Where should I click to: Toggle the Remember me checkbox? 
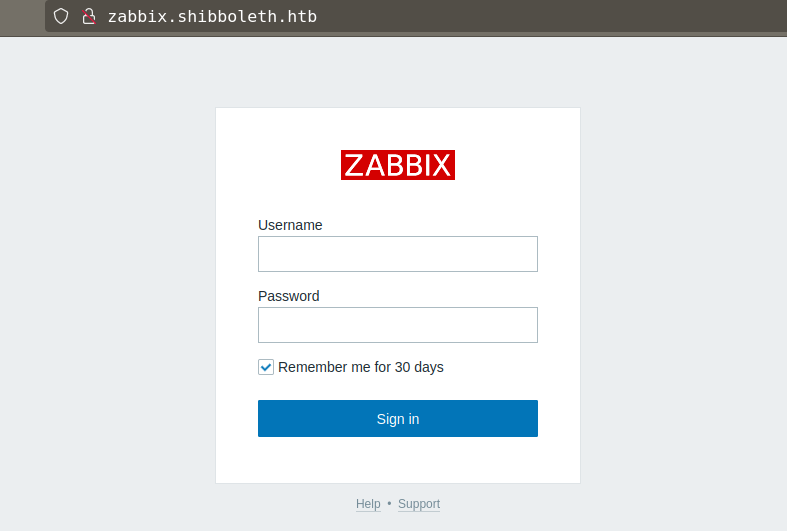pos(266,367)
